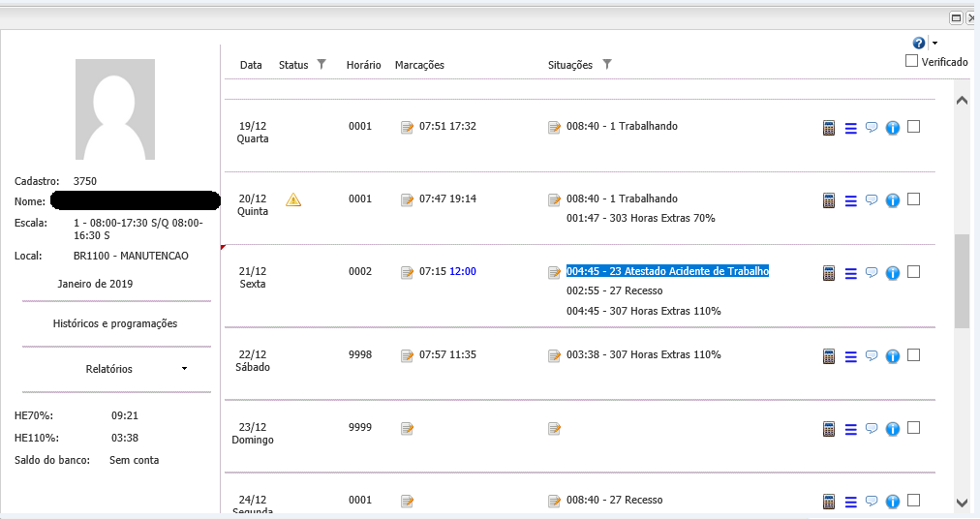The image size is (980, 519).
Task: Open list menu icon for 21/12 row
Action: [850, 274]
